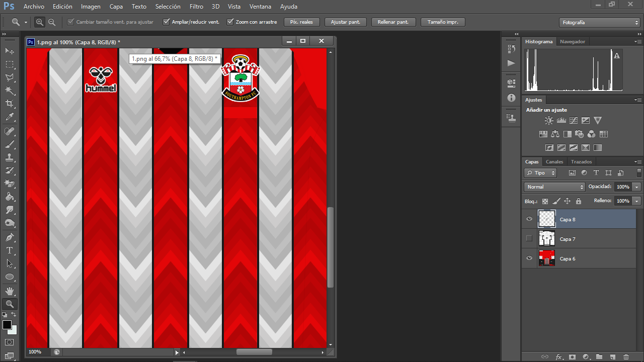The height and width of the screenshot is (362, 644).
Task: Click the 'Píx. reales' button
Action: [302, 22]
